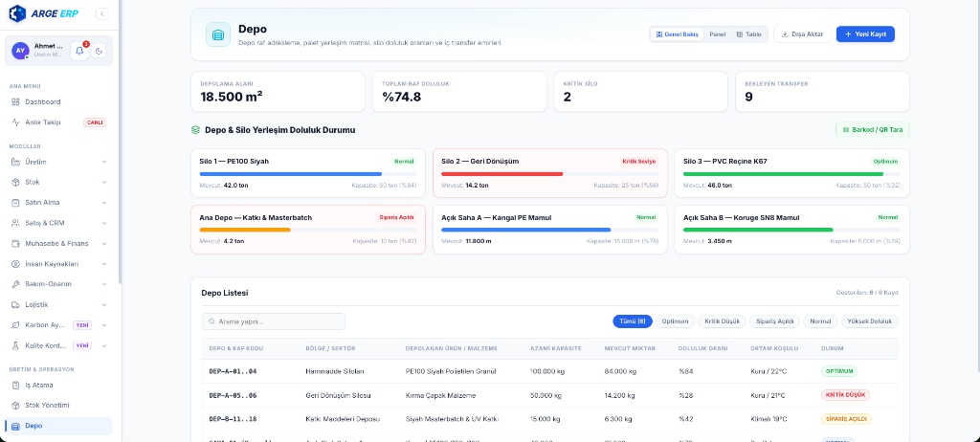Open the notifications bell
The image size is (980, 442).
[79, 52]
